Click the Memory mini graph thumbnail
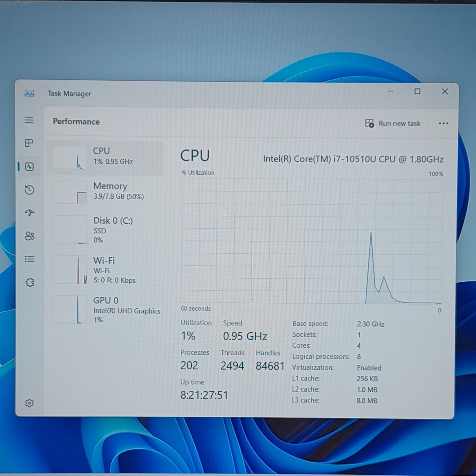Viewport: 476px width, 476px height. tap(70, 192)
